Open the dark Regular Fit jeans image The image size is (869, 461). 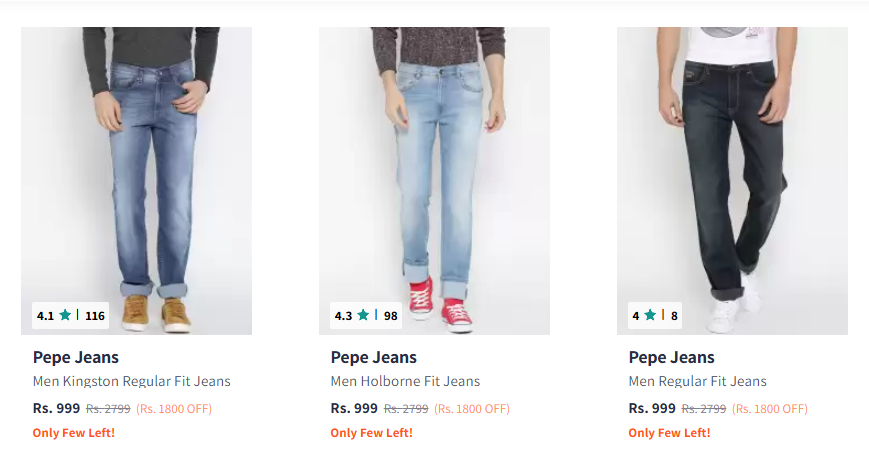[x=732, y=181]
